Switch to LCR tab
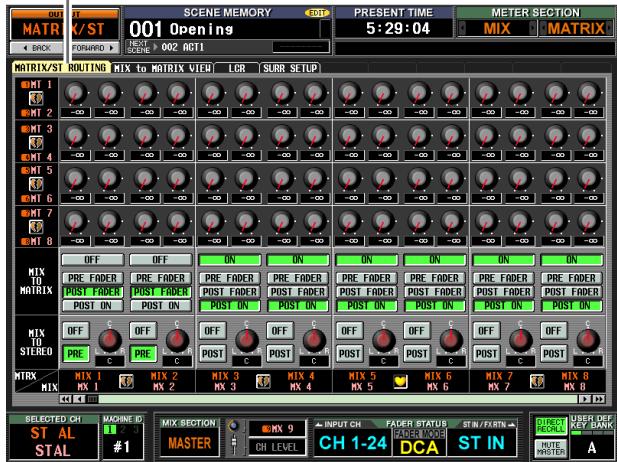Screen dimensions: 617x462 click(x=237, y=68)
